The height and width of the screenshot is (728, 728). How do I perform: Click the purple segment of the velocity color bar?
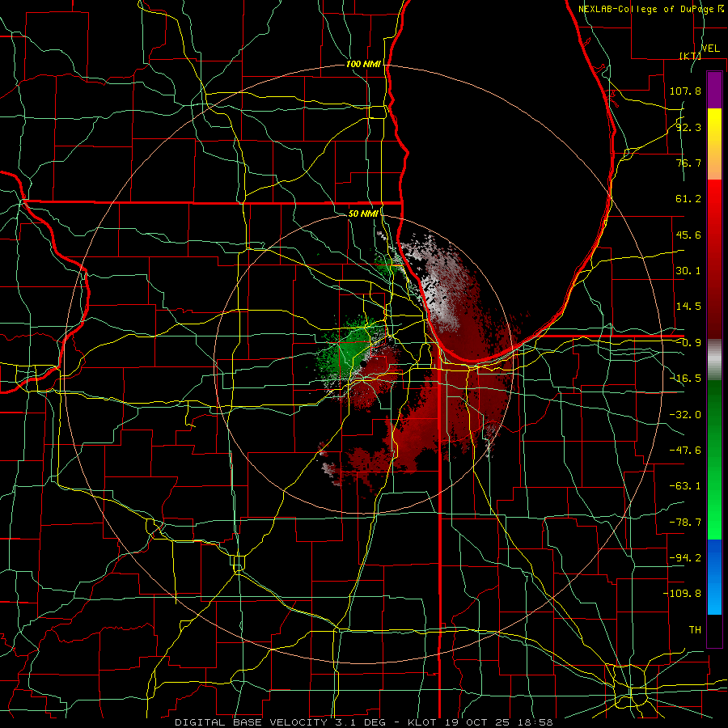tap(714, 90)
